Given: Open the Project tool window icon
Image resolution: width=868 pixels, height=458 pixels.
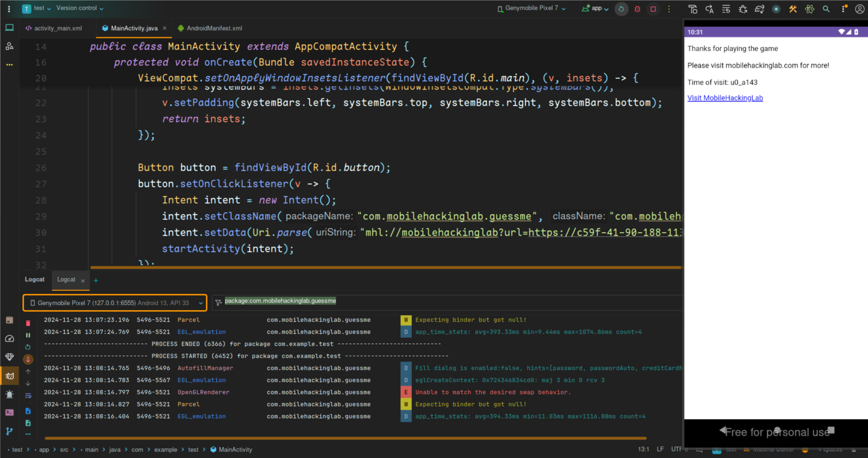Looking at the screenshot, I should point(9,28).
